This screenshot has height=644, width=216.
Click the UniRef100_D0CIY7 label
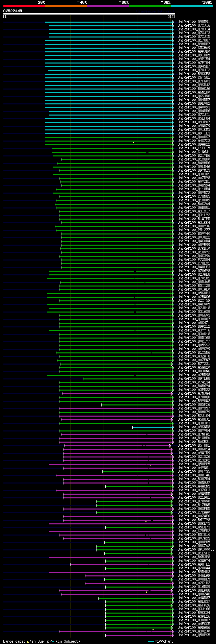pyautogui.click(x=194, y=341)
